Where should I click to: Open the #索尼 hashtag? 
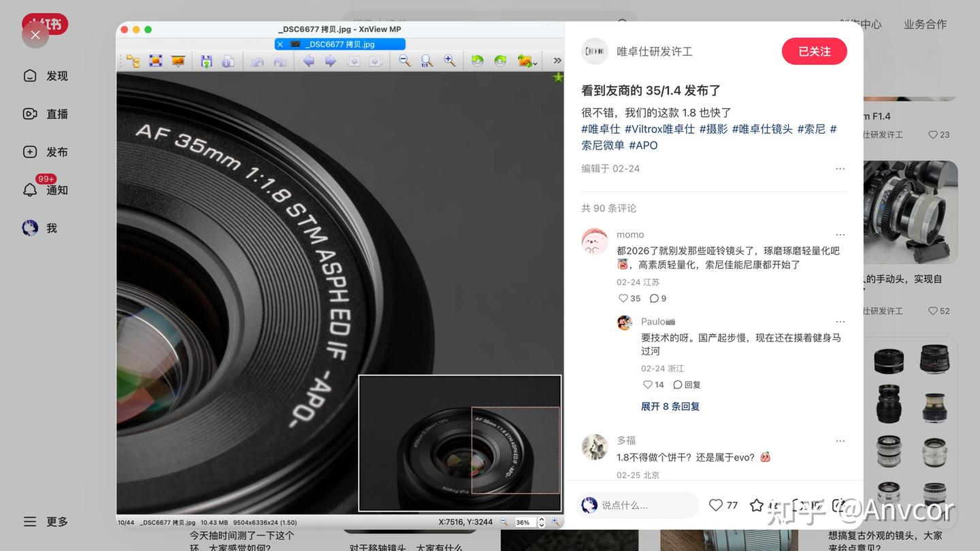tap(811, 129)
